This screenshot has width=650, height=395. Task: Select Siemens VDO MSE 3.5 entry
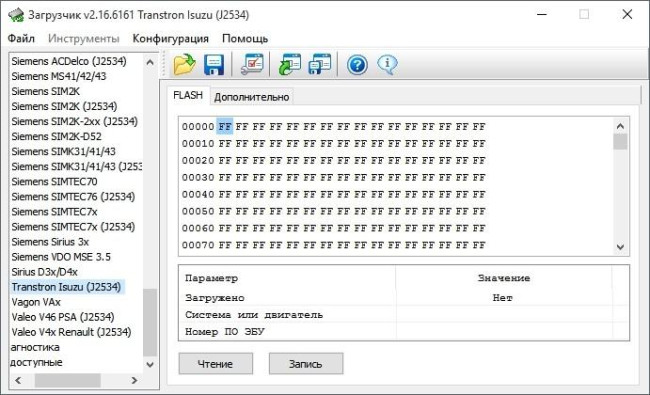point(61,257)
